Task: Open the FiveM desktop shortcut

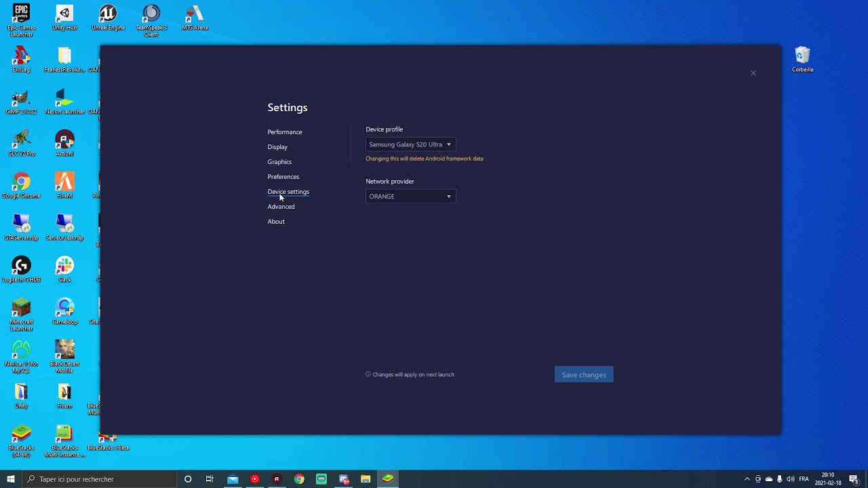Action: 64,186
